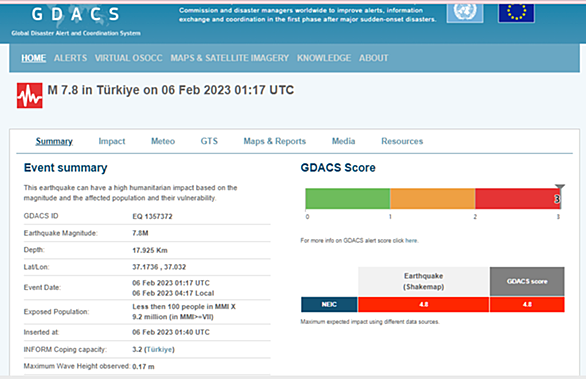Click the GDACS ID value EQ 1357372
The image size is (586, 379).
[x=152, y=216]
